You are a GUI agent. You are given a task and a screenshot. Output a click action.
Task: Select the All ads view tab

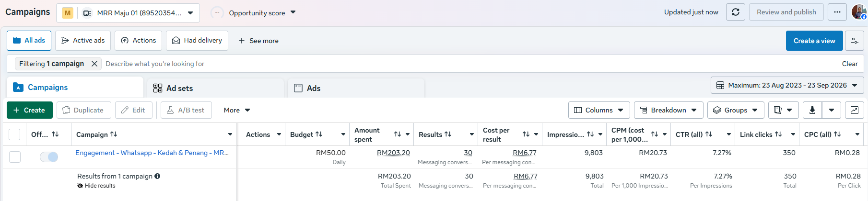[29, 41]
